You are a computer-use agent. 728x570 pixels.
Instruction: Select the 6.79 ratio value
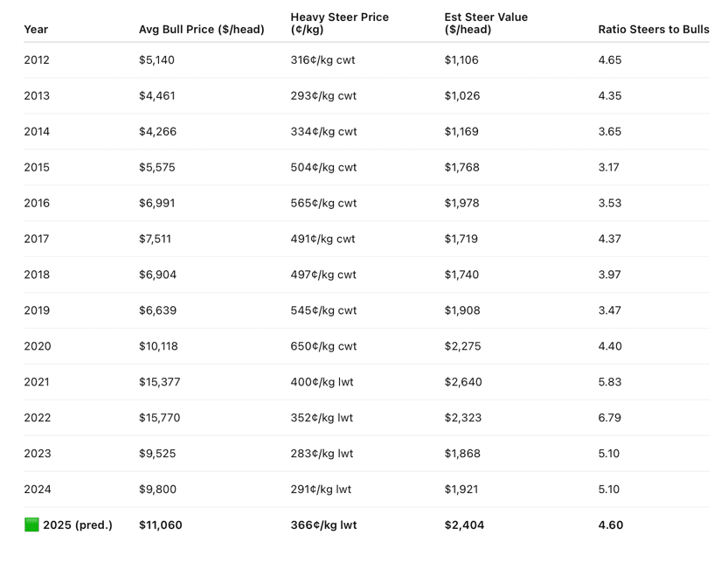pos(610,418)
